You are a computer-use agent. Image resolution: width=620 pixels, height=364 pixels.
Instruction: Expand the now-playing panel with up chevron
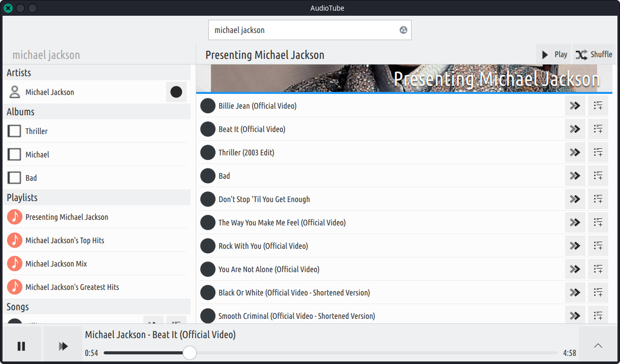[598, 346]
